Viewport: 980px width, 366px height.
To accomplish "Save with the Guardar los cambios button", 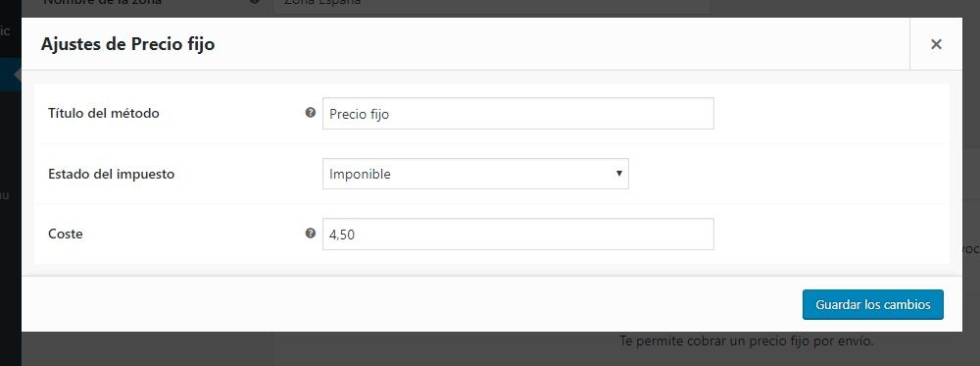I will [x=872, y=305].
